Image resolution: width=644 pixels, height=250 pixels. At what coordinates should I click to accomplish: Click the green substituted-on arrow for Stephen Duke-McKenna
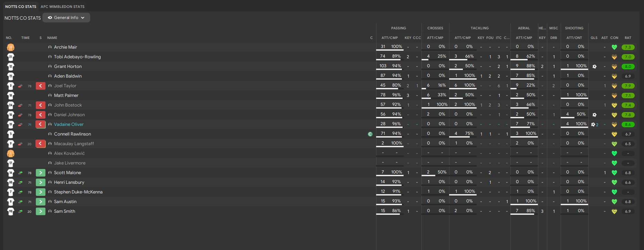[x=41, y=192]
